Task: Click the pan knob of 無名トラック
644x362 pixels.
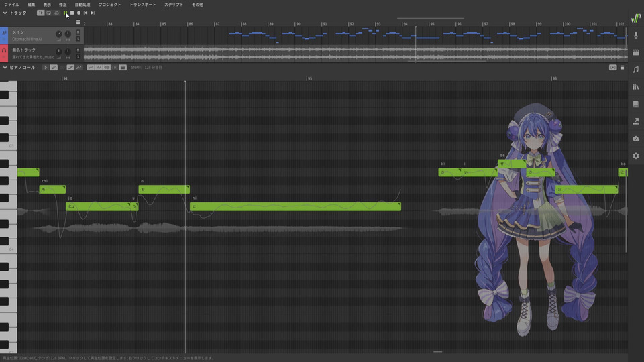Action: coord(68,52)
